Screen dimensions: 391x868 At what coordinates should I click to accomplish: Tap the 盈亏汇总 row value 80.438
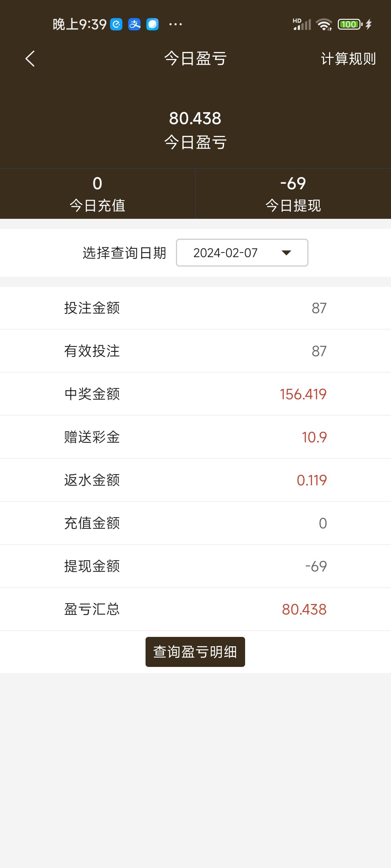pos(304,609)
